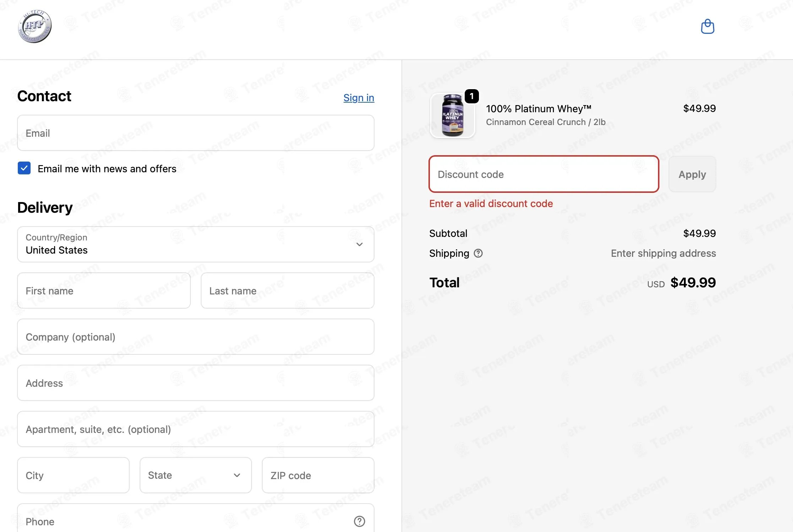Image resolution: width=793 pixels, height=532 pixels.
Task: Click the Hi-Tech Pharmaceuticals logo
Action: [x=35, y=26]
